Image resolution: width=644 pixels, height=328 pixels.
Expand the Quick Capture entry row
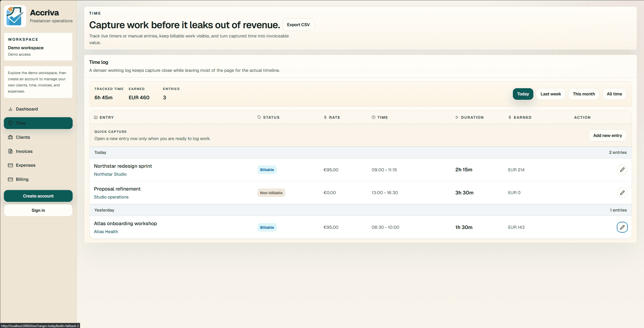click(x=607, y=135)
